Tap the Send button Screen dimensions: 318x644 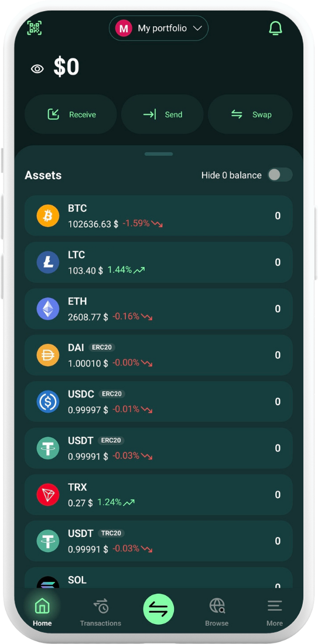pyautogui.click(x=162, y=115)
